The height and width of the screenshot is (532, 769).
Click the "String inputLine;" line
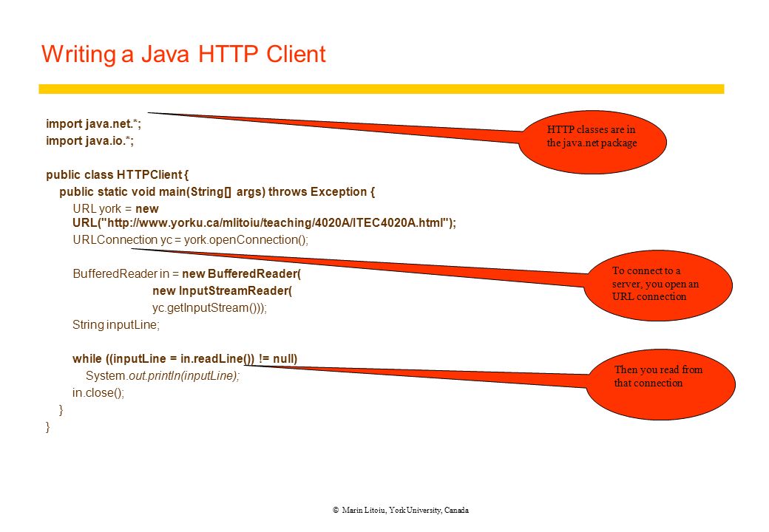(116, 325)
